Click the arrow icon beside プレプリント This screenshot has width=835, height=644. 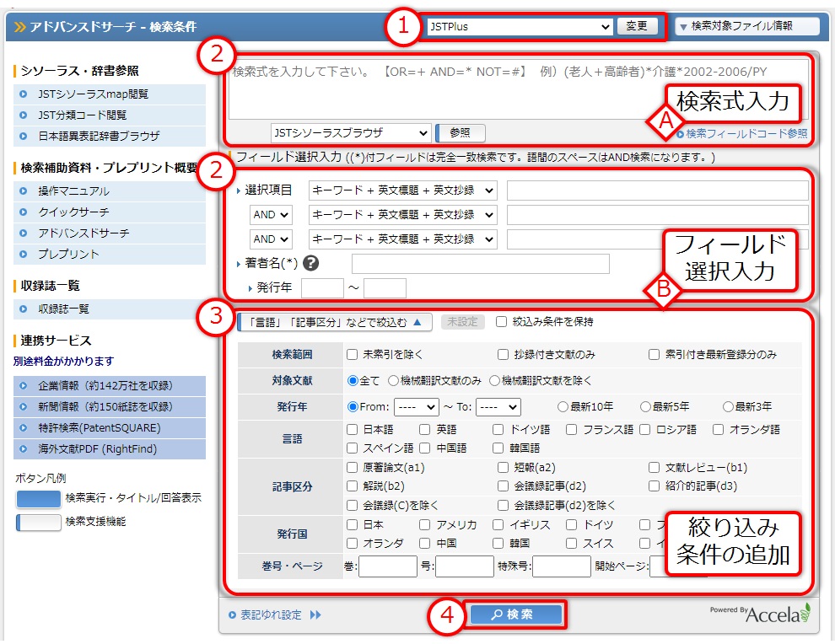[23, 255]
